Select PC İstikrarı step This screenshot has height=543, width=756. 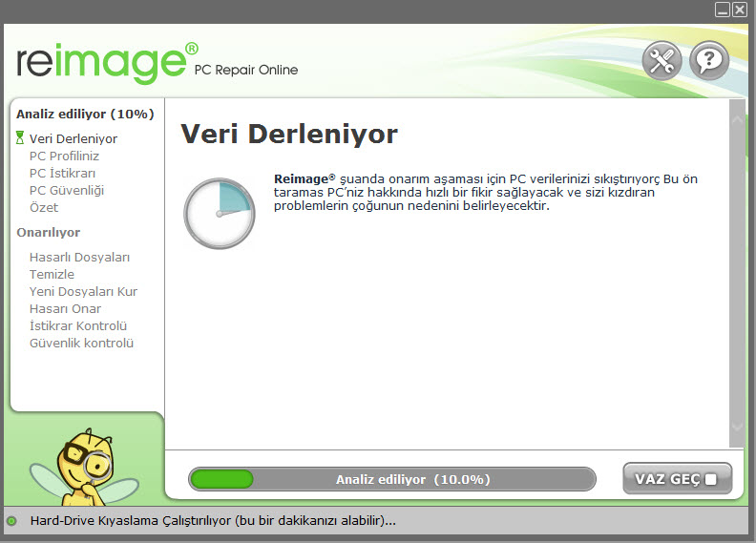coord(62,173)
